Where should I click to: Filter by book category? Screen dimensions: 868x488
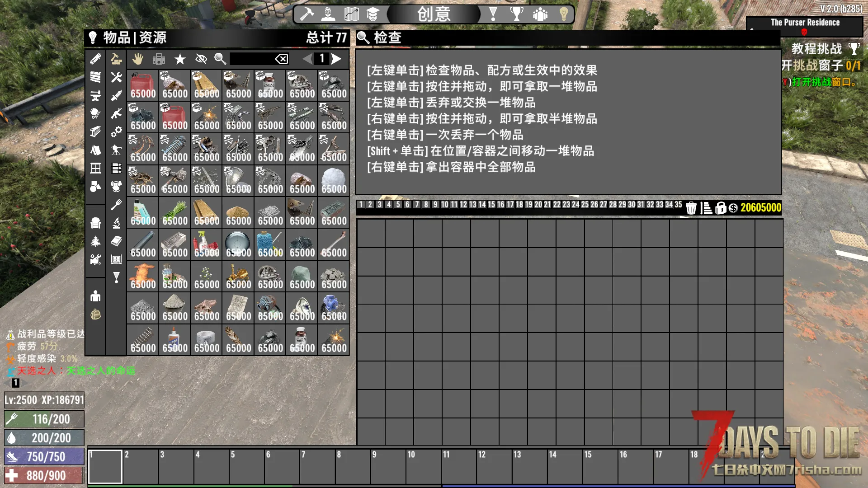pos(116,241)
